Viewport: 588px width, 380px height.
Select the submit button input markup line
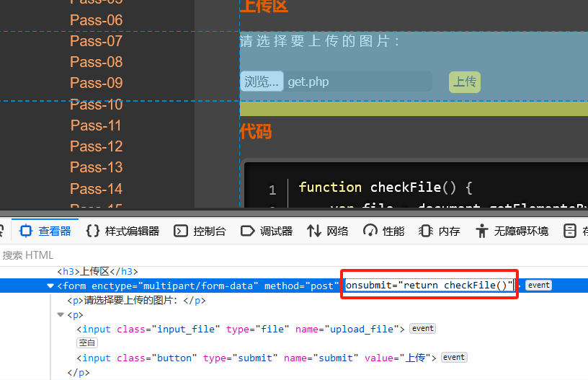point(256,358)
